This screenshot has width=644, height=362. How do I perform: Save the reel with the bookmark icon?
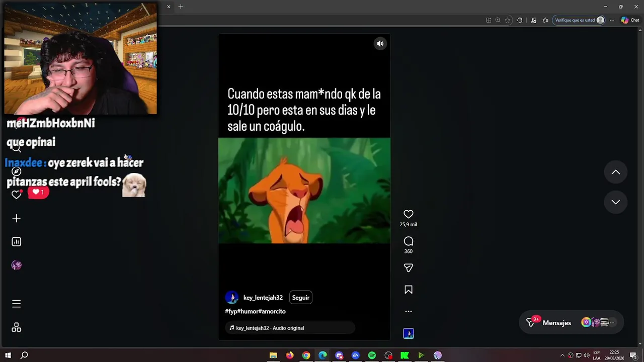coord(409,290)
